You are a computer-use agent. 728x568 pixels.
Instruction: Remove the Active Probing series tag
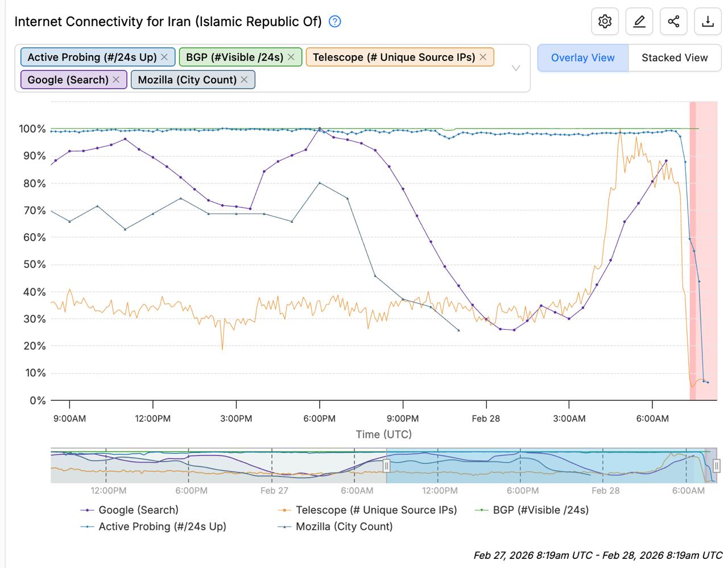coord(164,57)
